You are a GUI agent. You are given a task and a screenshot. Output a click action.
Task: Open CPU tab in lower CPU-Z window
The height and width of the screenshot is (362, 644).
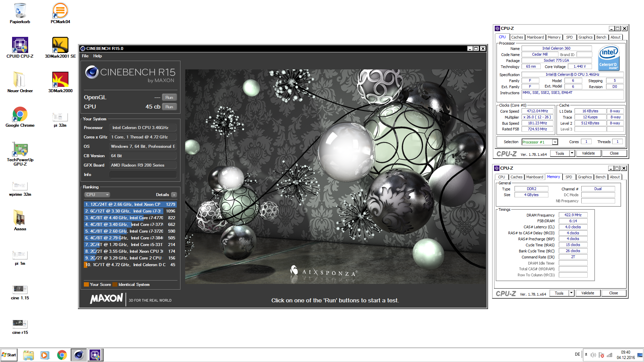501,177
